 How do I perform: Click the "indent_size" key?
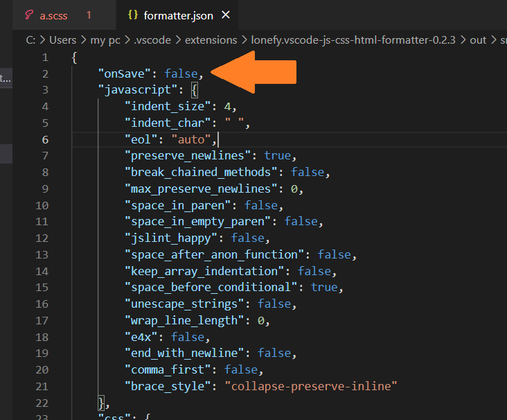pyautogui.click(x=168, y=107)
